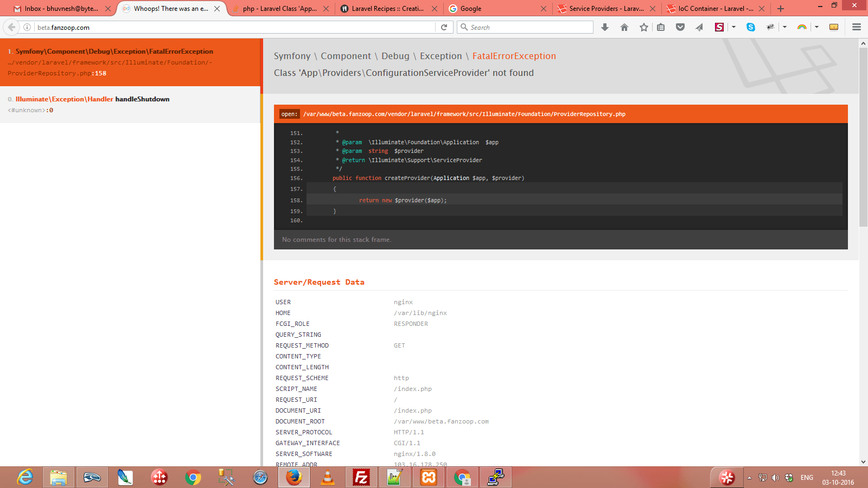Image resolution: width=868 pixels, height=488 pixels.
Task: Open the Firefox hamburger menu
Action: (857, 27)
